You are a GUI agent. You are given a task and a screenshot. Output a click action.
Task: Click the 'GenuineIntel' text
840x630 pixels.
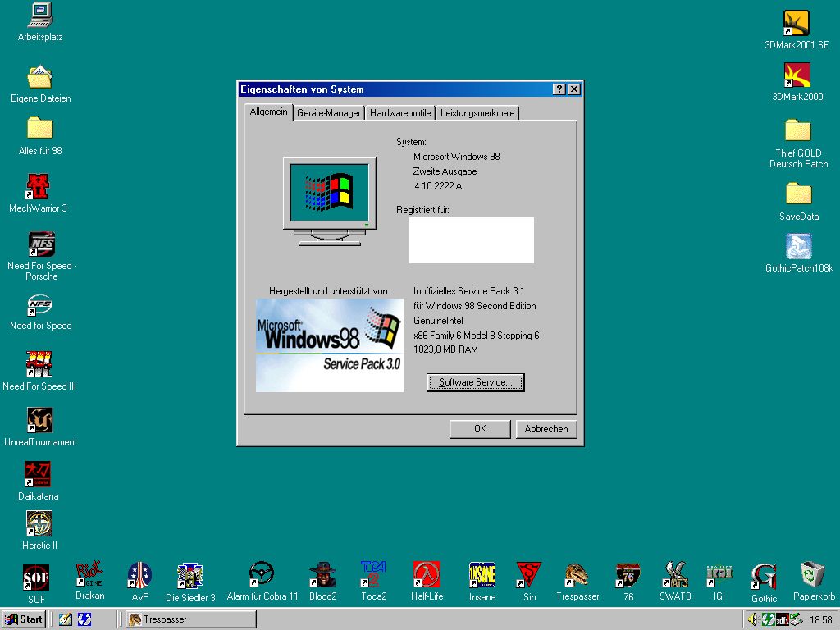[438, 321]
